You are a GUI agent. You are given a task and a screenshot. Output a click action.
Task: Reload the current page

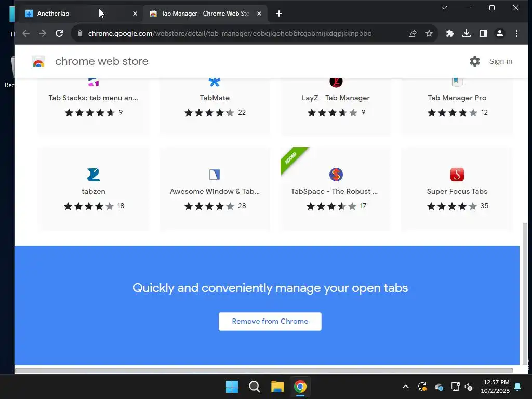[x=59, y=33]
